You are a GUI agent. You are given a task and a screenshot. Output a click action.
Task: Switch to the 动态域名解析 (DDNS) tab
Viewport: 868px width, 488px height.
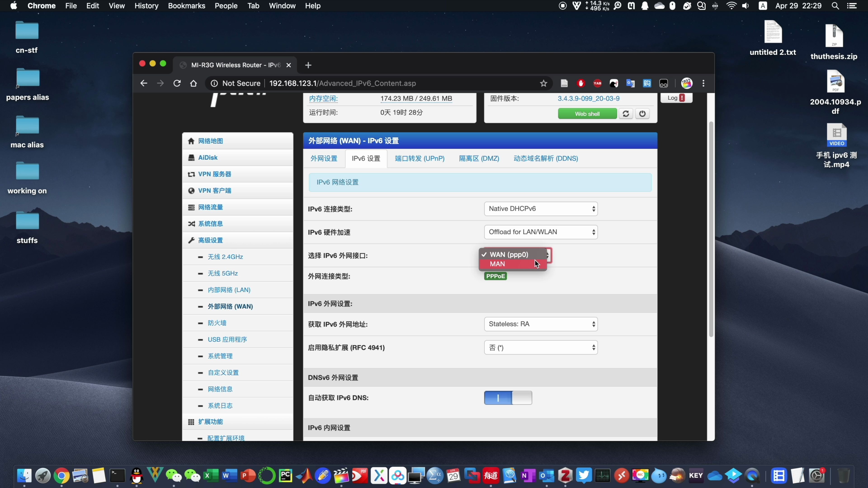545,158
